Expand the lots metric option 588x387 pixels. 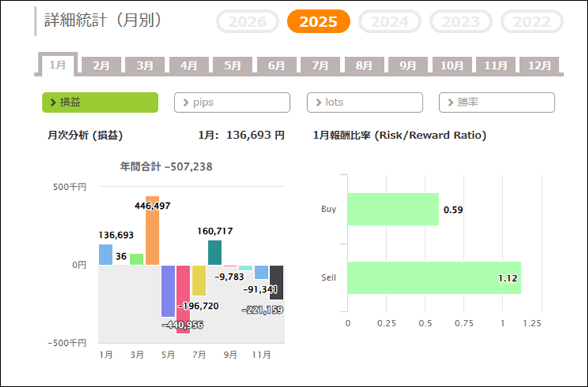click(x=365, y=102)
